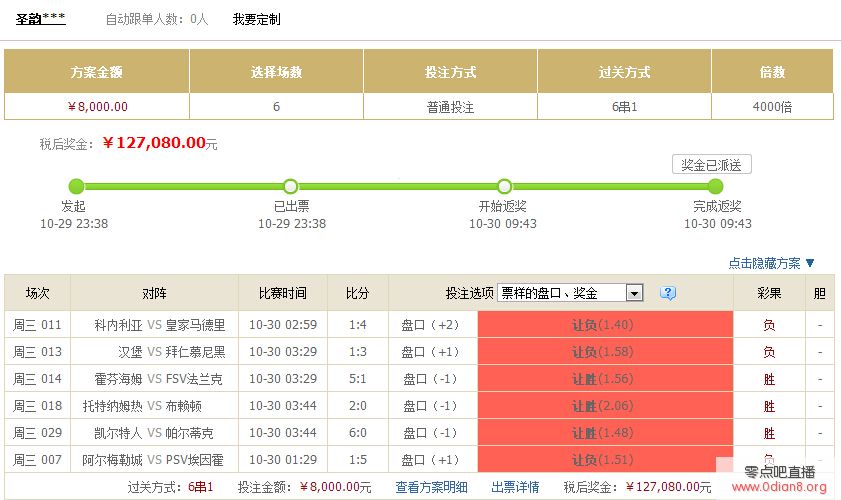Screen dimensions: 841x500
Task: Click the 完成返奖 progress circle marker
Action: click(x=715, y=186)
